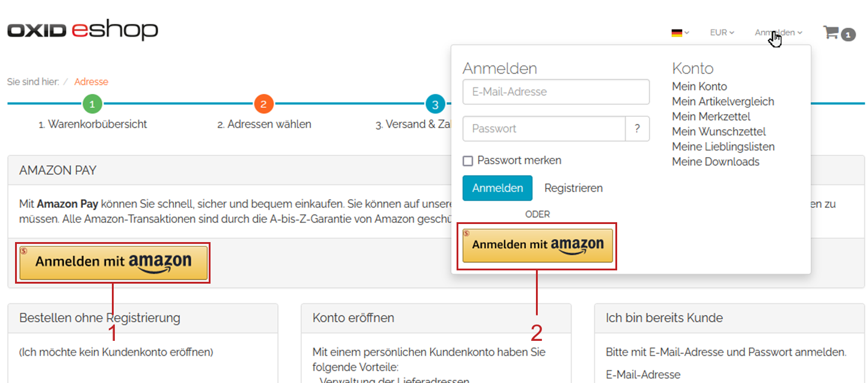The image size is (868, 383).
Task: Click step 2 orange circle icon
Action: click(263, 104)
